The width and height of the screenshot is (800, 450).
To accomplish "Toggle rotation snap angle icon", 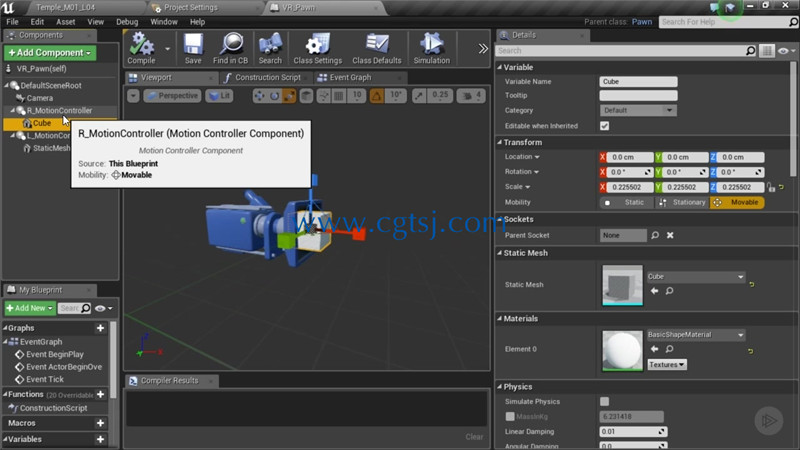I will point(377,96).
